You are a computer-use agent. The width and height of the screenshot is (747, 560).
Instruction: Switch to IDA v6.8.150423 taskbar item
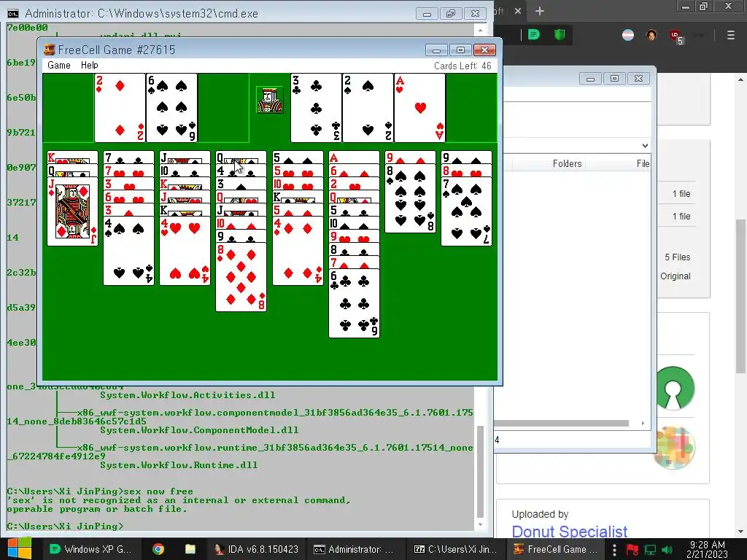coord(256,549)
